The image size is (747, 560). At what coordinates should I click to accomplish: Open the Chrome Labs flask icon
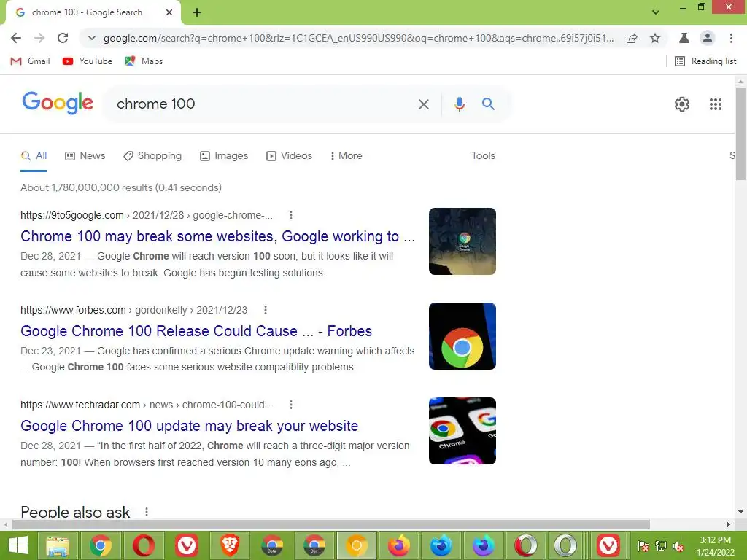coord(684,38)
